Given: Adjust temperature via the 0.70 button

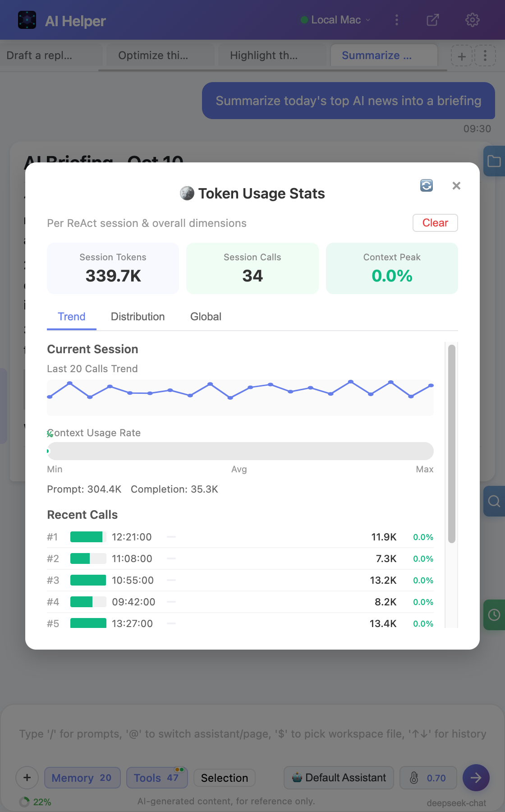Looking at the screenshot, I should (428, 778).
